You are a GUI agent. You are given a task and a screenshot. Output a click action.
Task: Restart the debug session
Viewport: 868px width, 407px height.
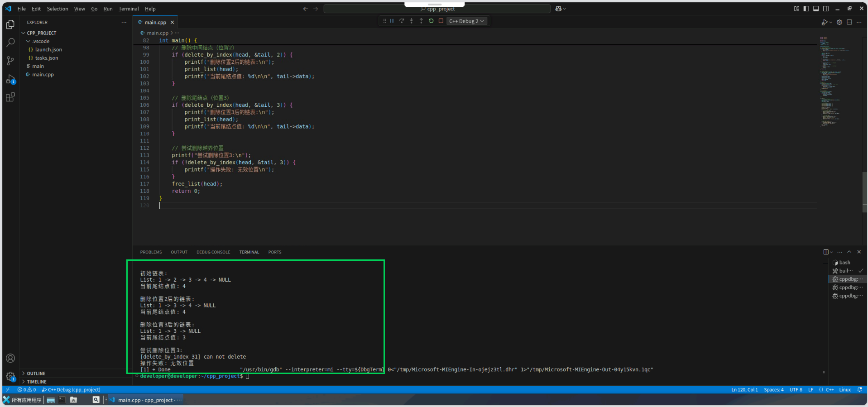pos(431,21)
